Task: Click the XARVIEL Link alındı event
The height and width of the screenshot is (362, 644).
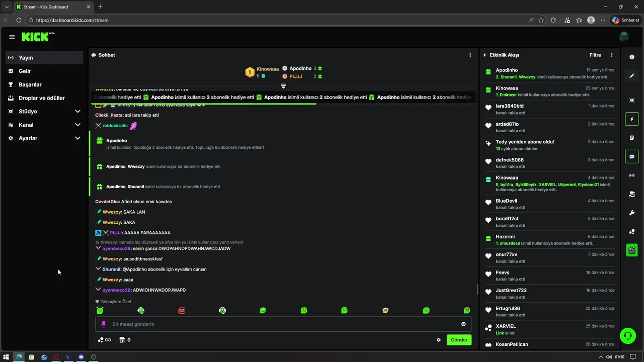Action: (549, 329)
